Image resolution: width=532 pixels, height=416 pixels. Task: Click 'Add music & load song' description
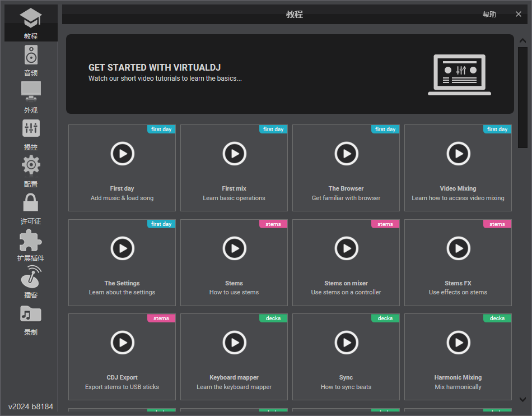click(x=122, y=198)
